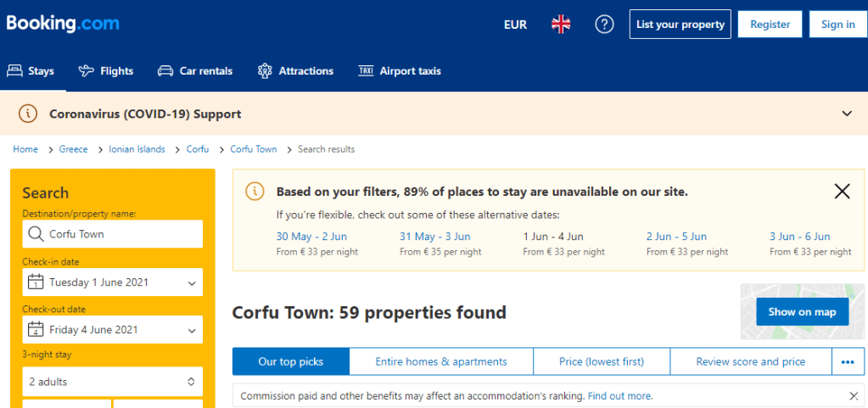Click the Corfu Town destination input field
Screen dimensions: 868x408
pos(113,234)
